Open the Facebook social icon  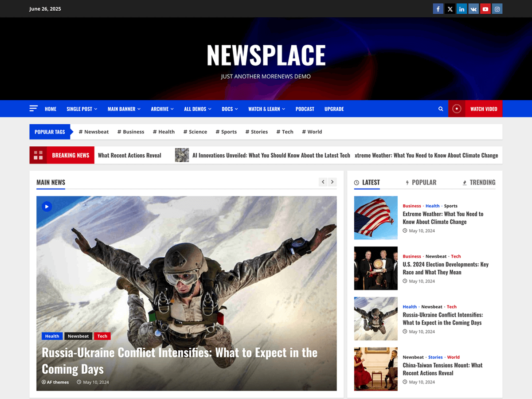[438, 8]
